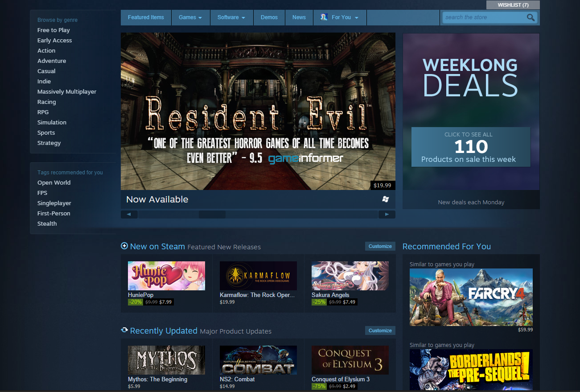Click the $19.99 price on Resident Evil banner
Image resolution: width=580 pixels, height=392 pixels.
pos(383,185)
